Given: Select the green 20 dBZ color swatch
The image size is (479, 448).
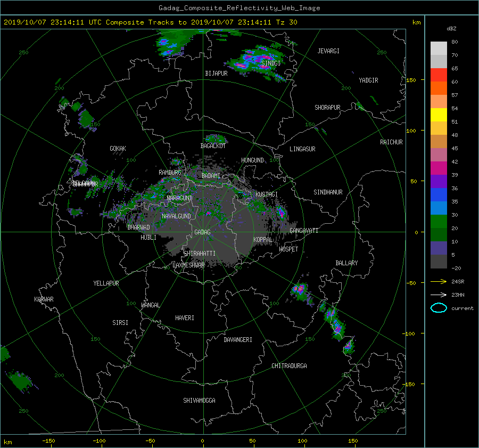Looking at the screenshot, I should pyautogui.click(x=439, y=221).
